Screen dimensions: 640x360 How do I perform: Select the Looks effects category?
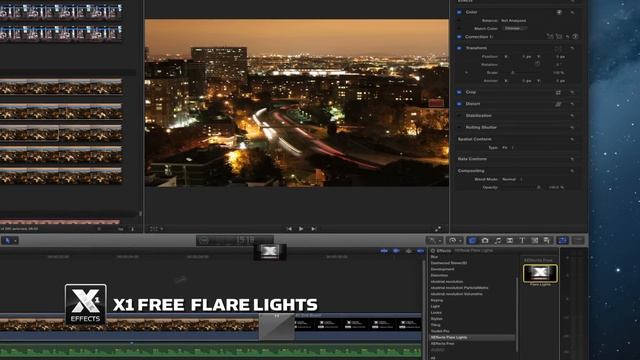tap(436, 313)
